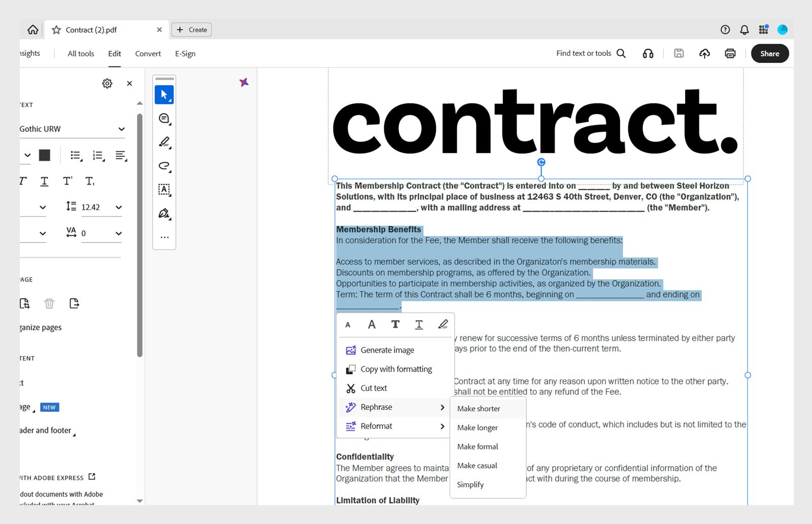
Task: Click the read aloud headphones icon
Action: click(648, 53)
